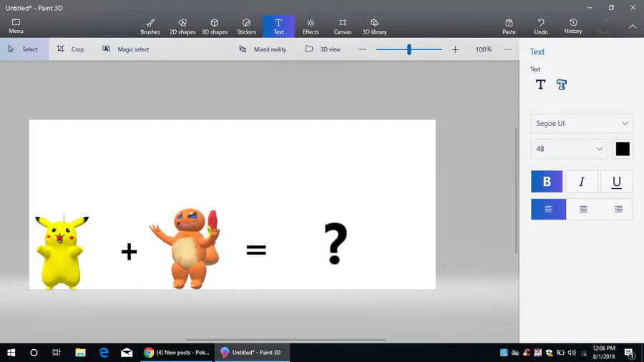Open the 3D library
The width and height of the screenshot is (644, 362).
click(x=374, y=26)
